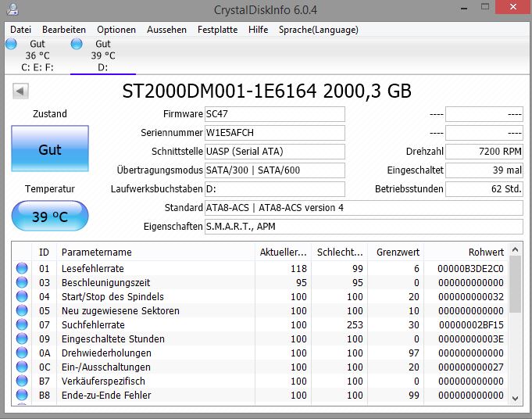The width and height of the screenshot is (532, 419).
Task: Click the Betriebsstunden value 62 Std.
Action: (x=484, y=189)
